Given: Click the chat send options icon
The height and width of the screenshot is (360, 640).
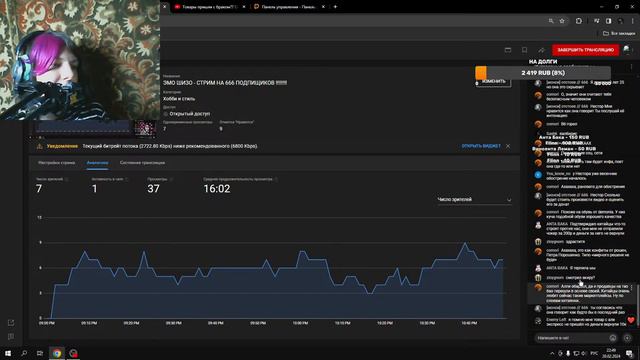Looking at the screenshot, I should [x=627, y=338].
